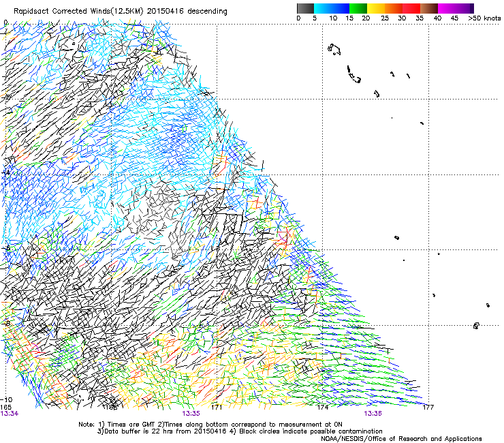Click the "13:34" time label
The width and height of the screenshot is (504, 443).
tap(10, 414)
